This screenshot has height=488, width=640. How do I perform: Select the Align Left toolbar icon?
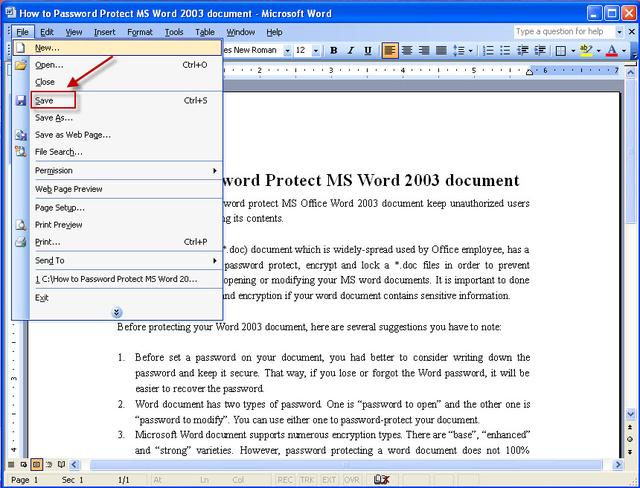390,51
